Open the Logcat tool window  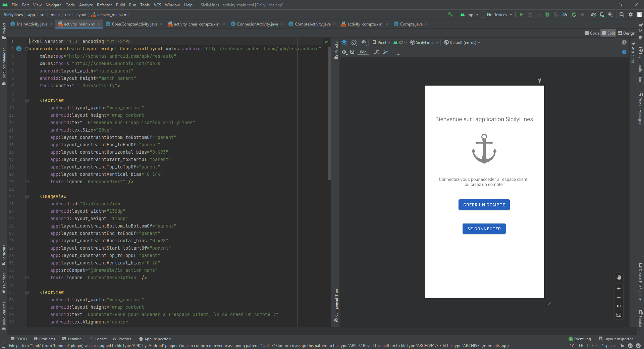coord(98,339)
